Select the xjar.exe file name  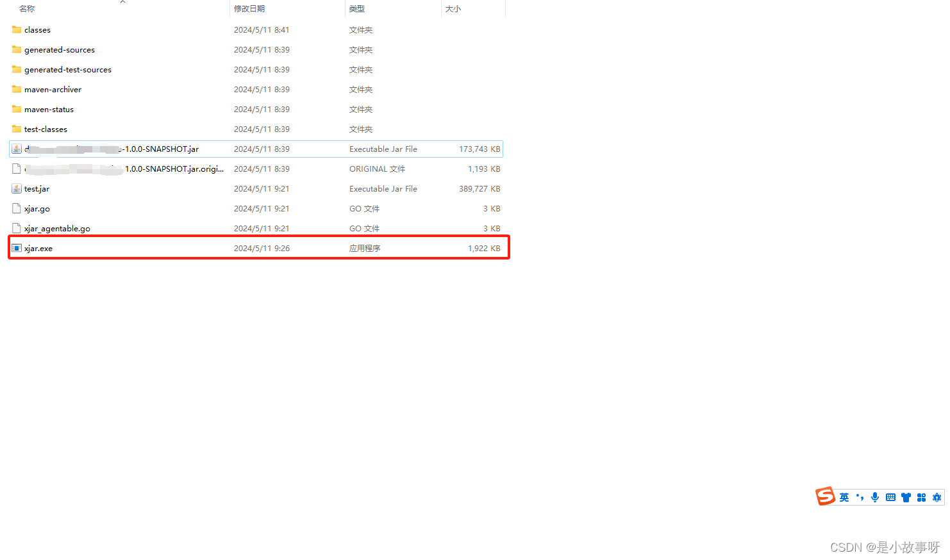38,249
